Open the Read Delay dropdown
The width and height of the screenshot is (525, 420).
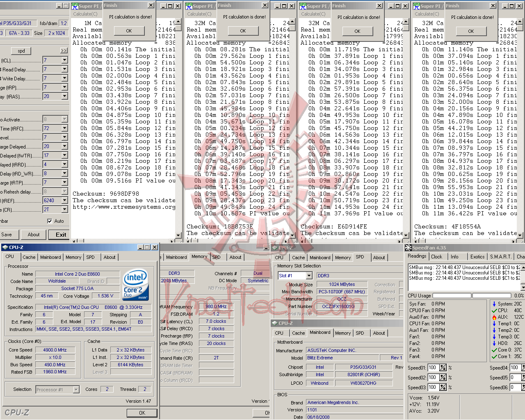click(64, 69)
